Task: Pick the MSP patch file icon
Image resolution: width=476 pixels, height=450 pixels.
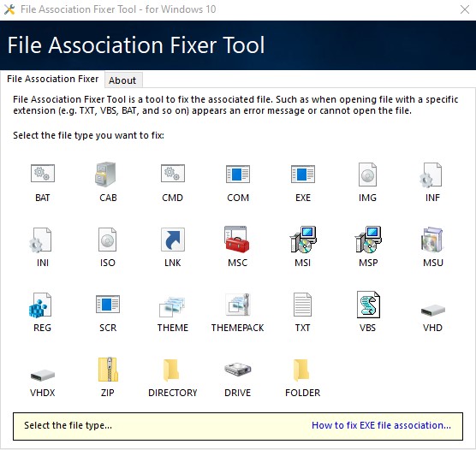Action: (368, 240)
